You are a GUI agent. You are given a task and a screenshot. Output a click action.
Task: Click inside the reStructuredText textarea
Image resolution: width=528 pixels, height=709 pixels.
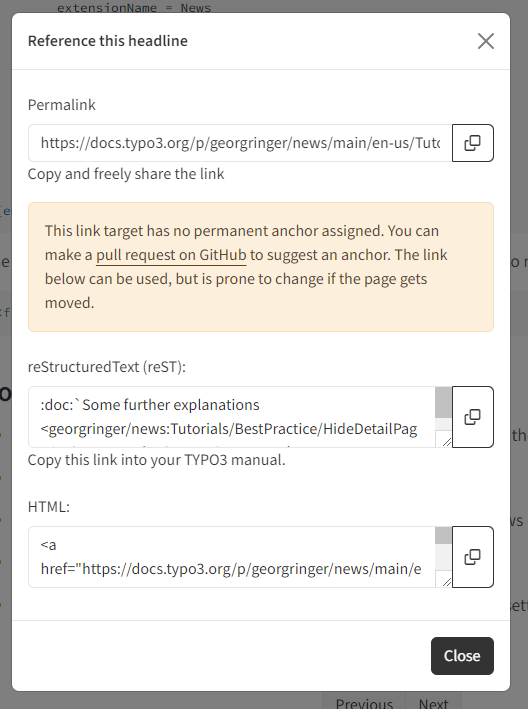(231, 417)
